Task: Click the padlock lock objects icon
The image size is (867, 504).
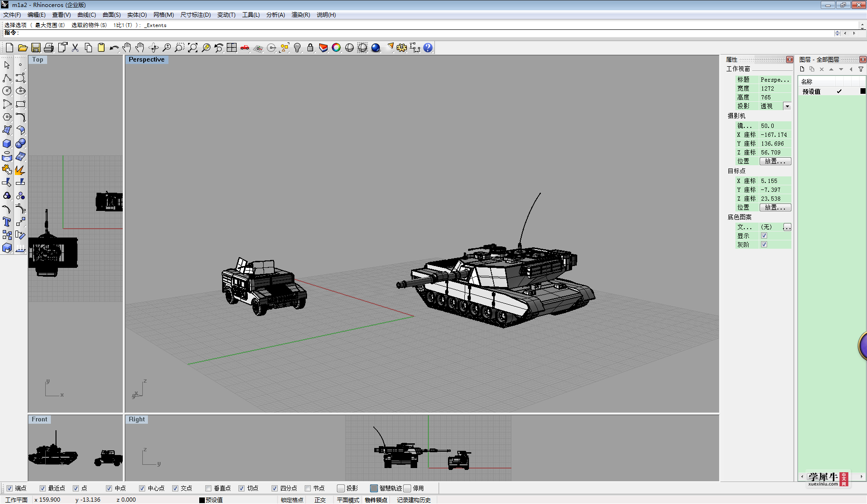Action: 310,48
